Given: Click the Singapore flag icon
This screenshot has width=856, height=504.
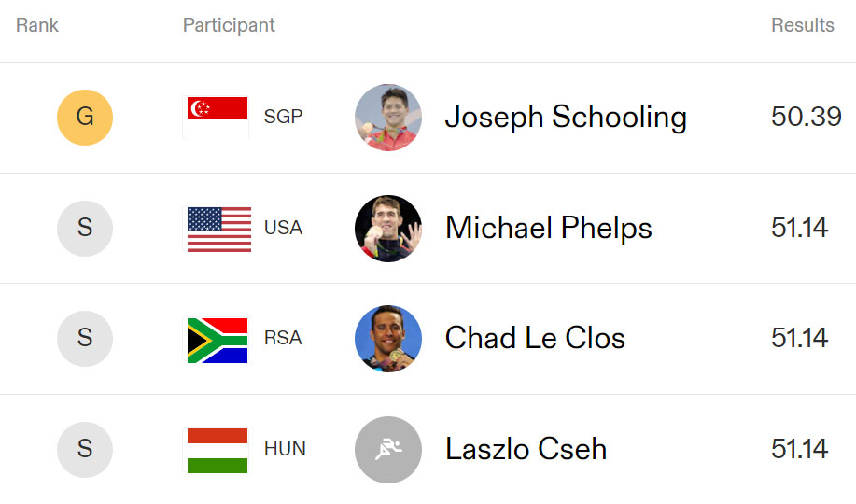Looking at the screenshot, I should 217,118.
